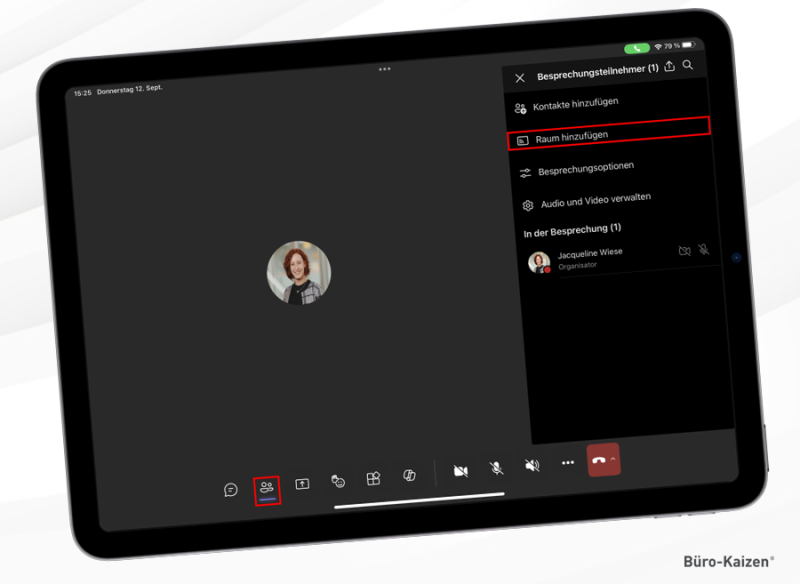This screenshot has width=800, height=584.
Task: Click Kontakte hinzufügen
Action: tap(575, 103)
